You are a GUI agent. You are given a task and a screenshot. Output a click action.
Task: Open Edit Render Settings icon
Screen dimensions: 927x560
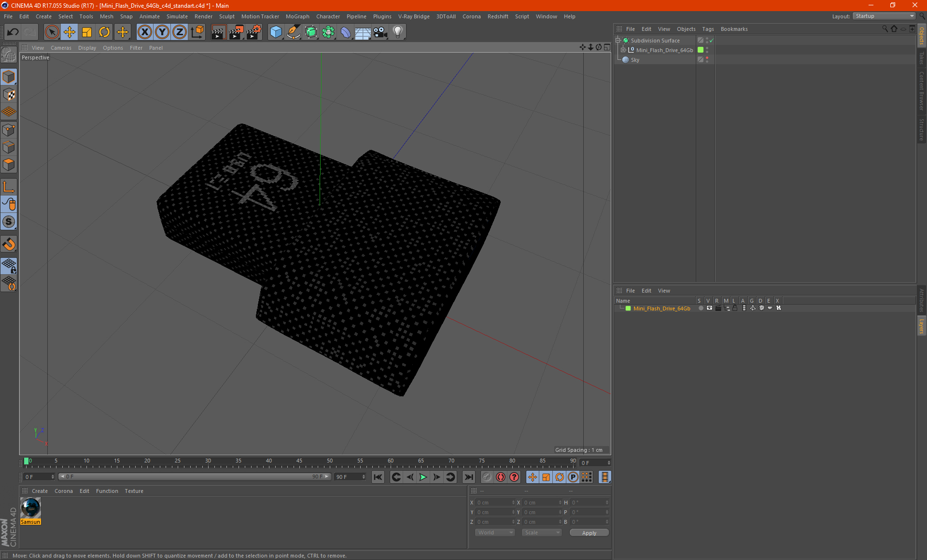(254, 32)
